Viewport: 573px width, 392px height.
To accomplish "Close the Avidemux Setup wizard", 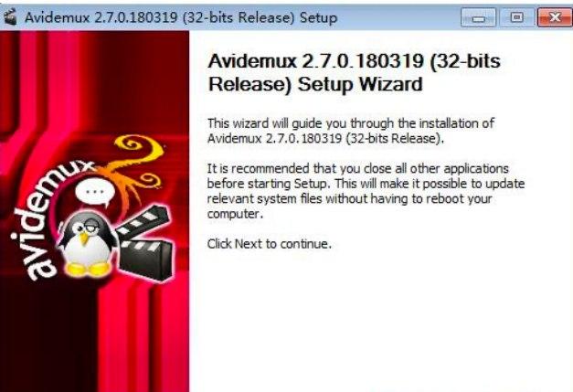I will (555, 17).
